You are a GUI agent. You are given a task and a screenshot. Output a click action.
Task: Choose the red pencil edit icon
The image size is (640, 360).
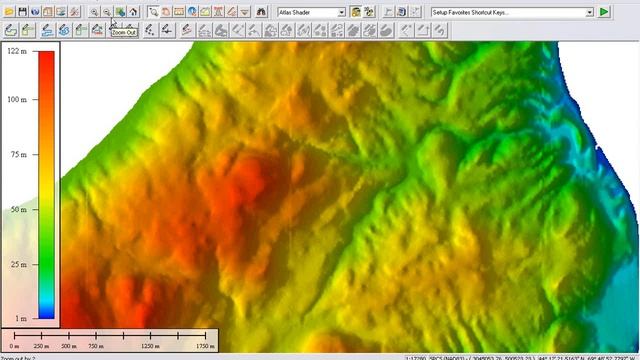pos(187,30)
